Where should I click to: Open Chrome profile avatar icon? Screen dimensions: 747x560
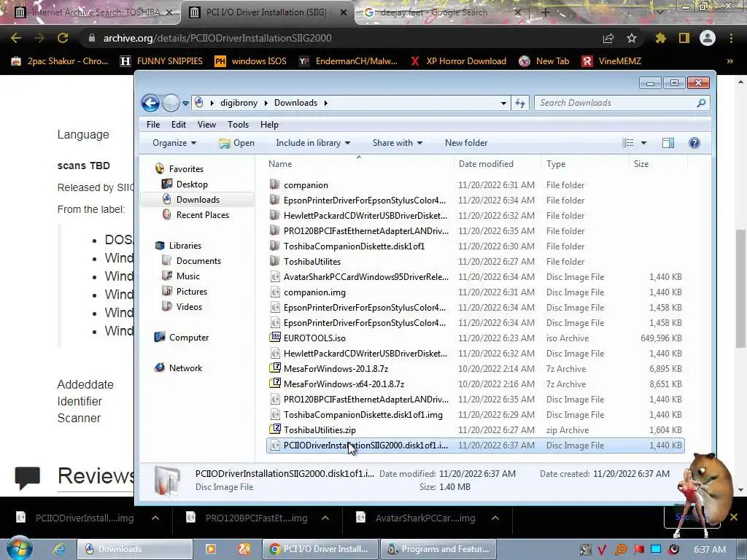[708, 38]
